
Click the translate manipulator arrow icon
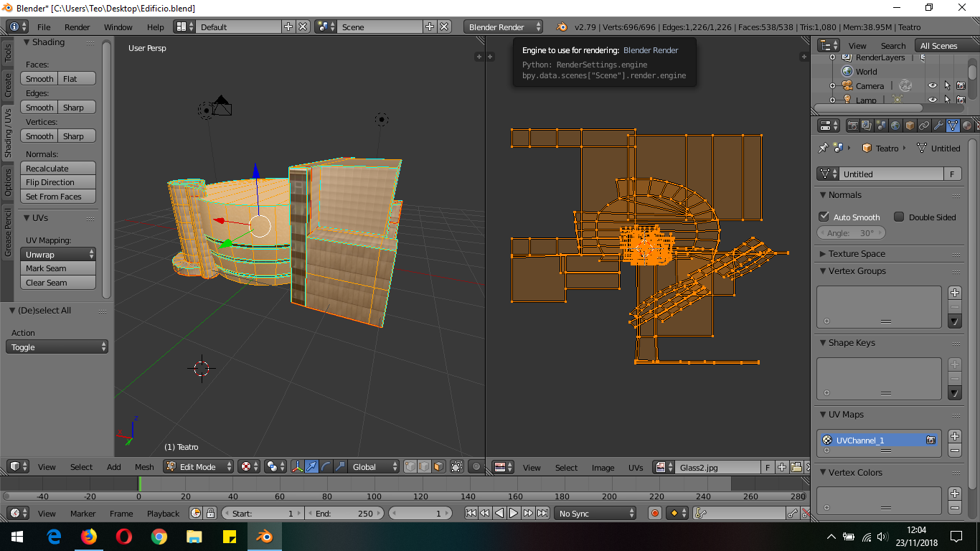(311, 467)
